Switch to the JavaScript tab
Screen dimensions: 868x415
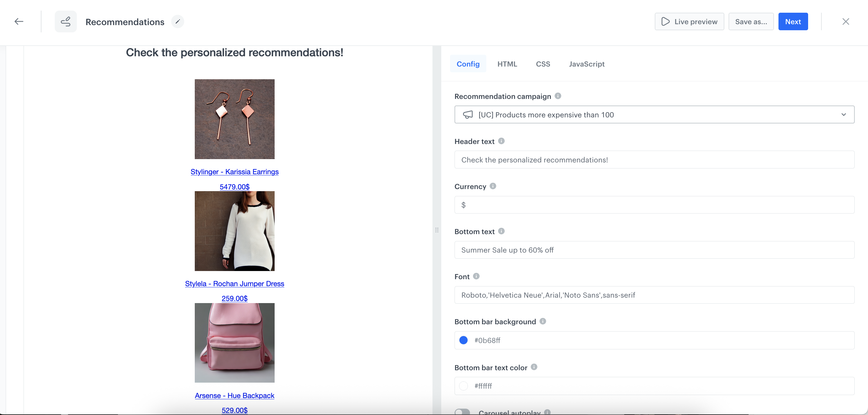tap(586, 64)
